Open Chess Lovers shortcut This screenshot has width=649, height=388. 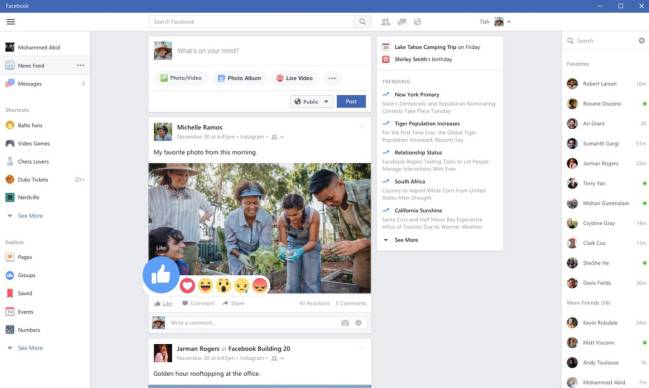pyautogui.click(x=27, y=161)
